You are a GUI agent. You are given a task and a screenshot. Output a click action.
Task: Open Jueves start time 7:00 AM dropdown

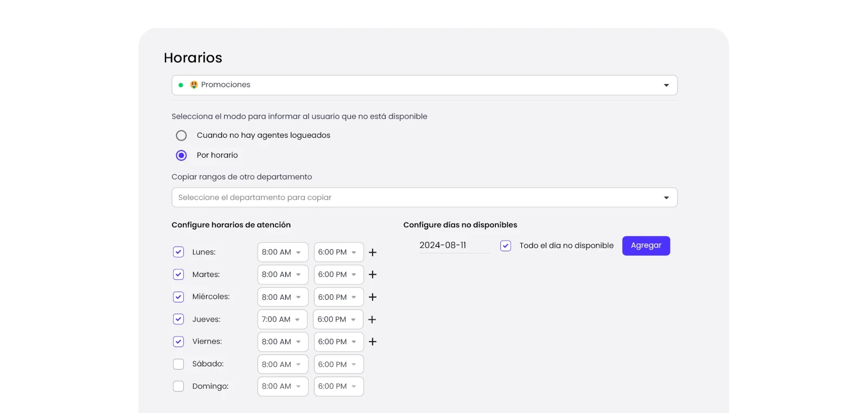click(x=282, y=320)
